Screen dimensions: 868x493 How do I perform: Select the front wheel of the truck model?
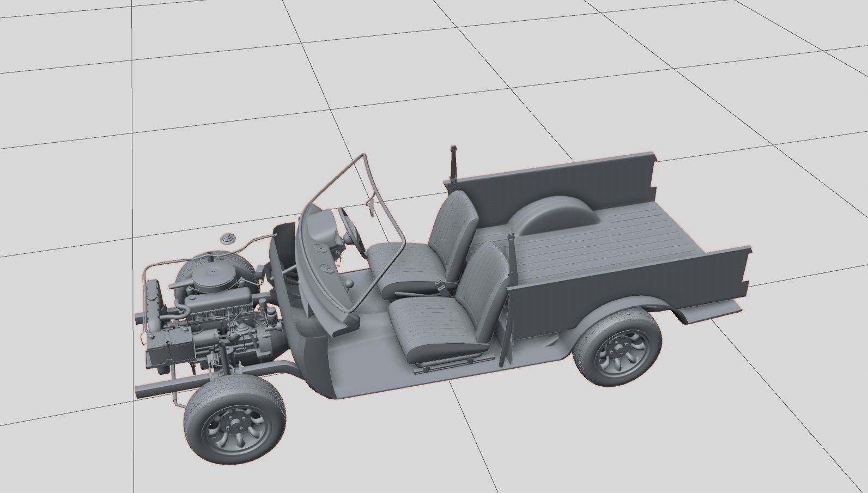pyautogui.click(x=234, y=419)
